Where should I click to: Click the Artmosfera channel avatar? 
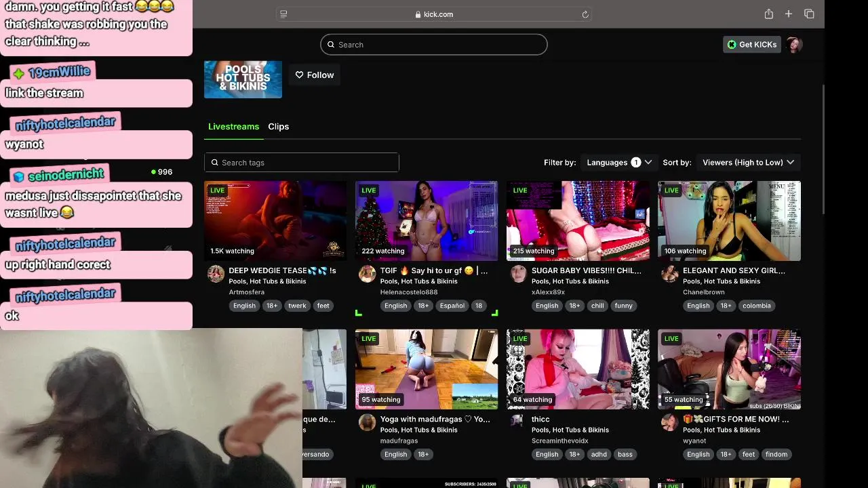click(x=216, y=274)
